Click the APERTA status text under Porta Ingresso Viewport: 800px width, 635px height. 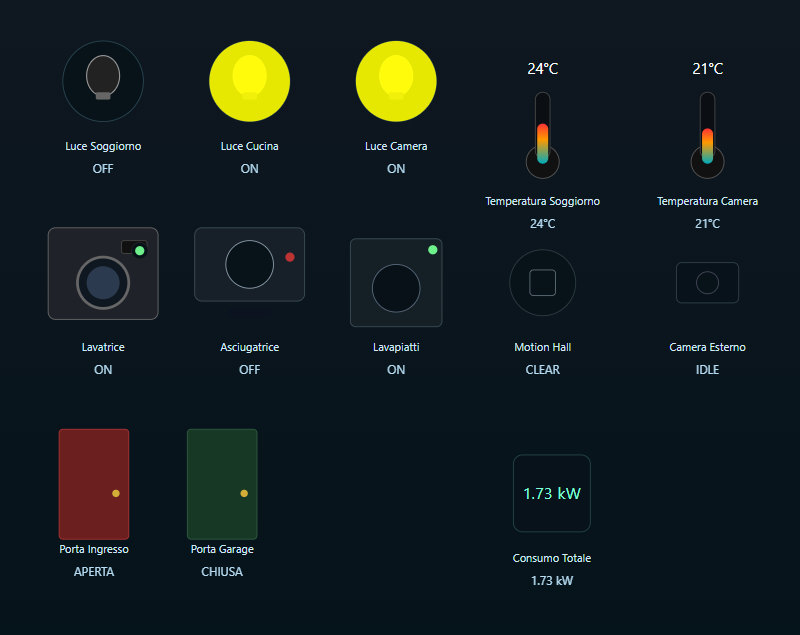[x=94, y=571]
